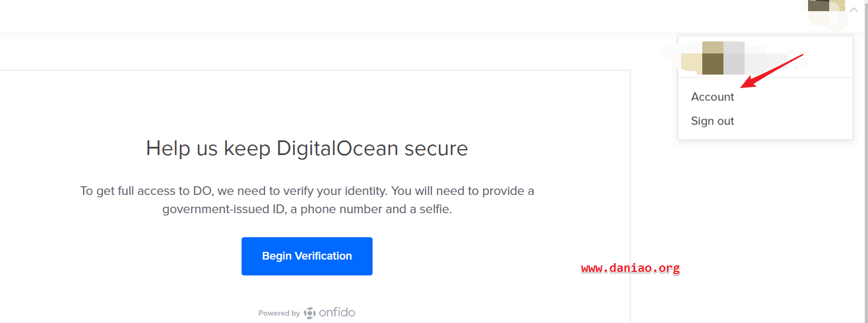Click the 'Powered by' label
Viewport: 868px width, 323px height.
pyautogui.click(x=279, y=314)
